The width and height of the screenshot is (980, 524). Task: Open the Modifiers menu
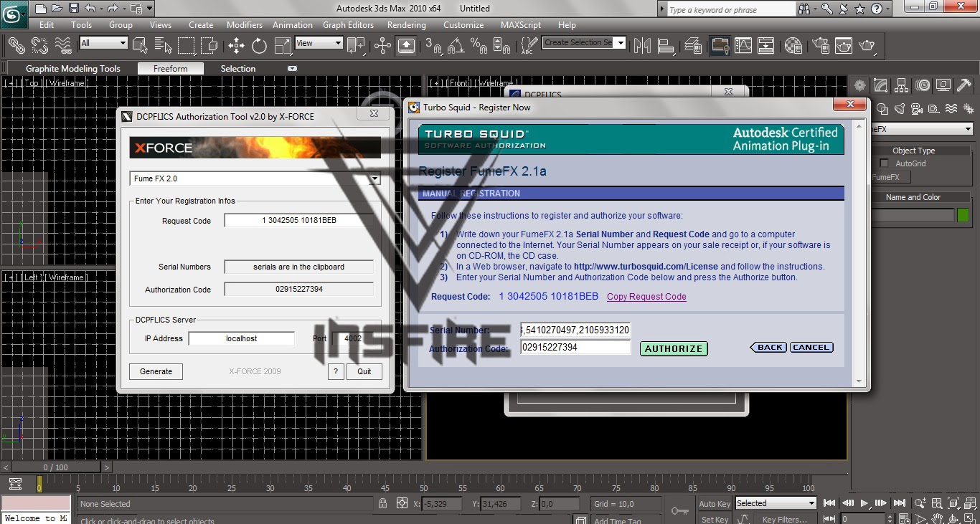point(245,24)
